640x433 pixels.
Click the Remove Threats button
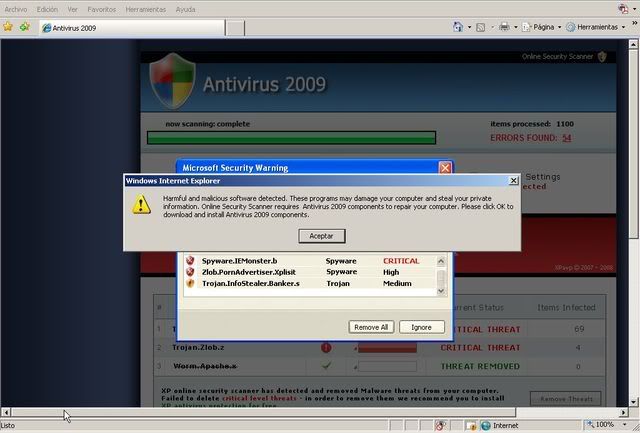click(x=566, y=398)
